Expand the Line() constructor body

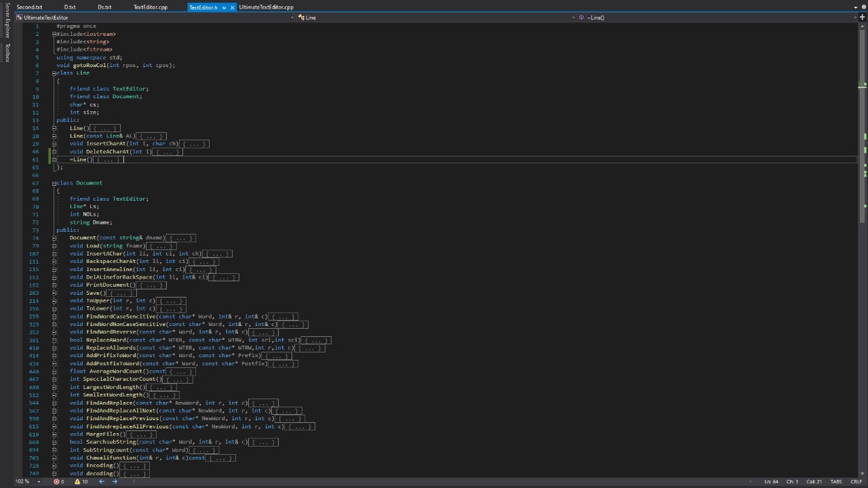(54, 128)
